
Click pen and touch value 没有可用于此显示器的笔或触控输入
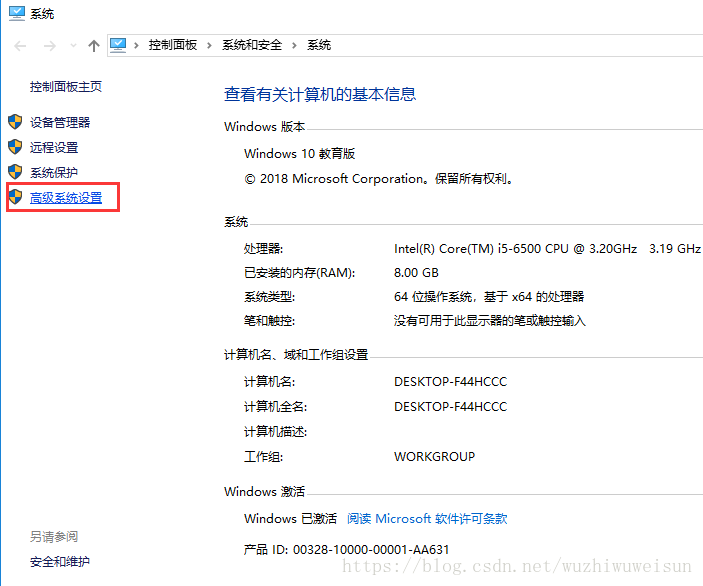[x=490, y=321]
